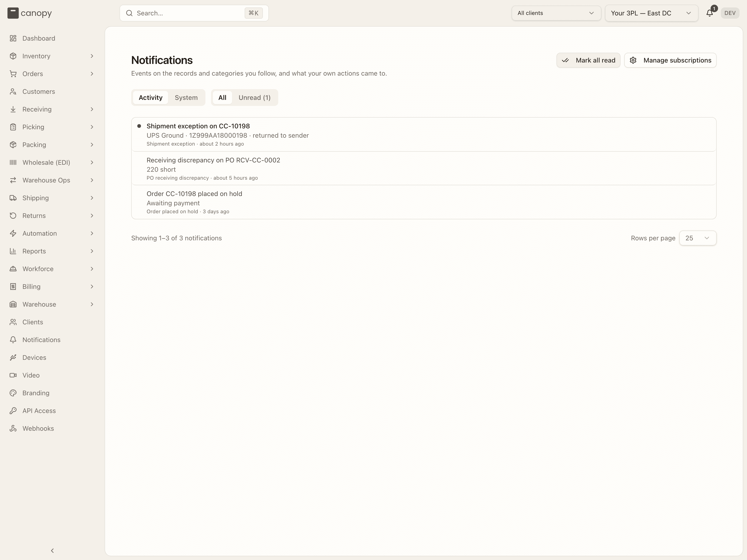Expand the Warehouse Ops chevron
The width and height of the screenshot is (747, 560).
coord(92,180)
